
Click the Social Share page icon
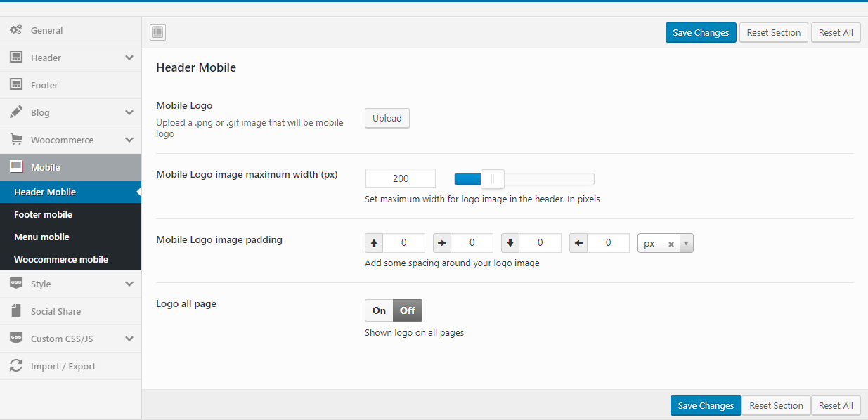[15, 311]
